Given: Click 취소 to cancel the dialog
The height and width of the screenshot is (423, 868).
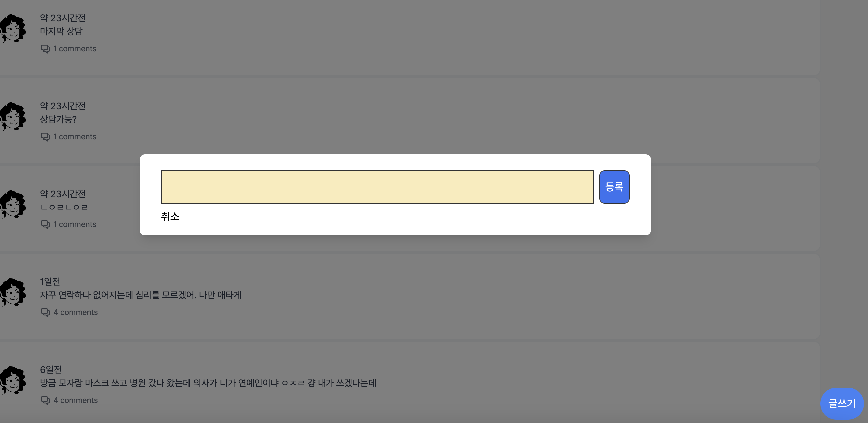Looking at the screenshot, I should pos(170,216).
